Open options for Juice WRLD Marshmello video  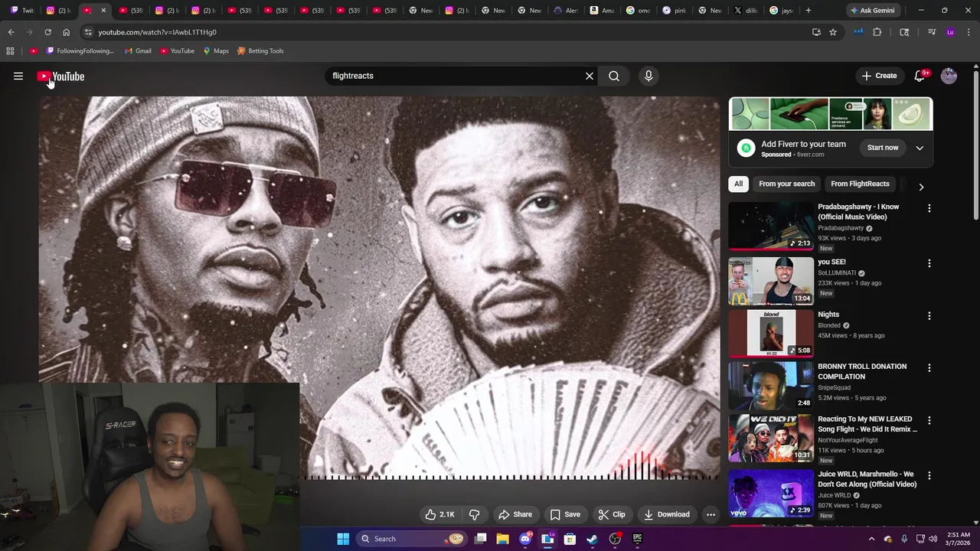click(x=929, y=475)
